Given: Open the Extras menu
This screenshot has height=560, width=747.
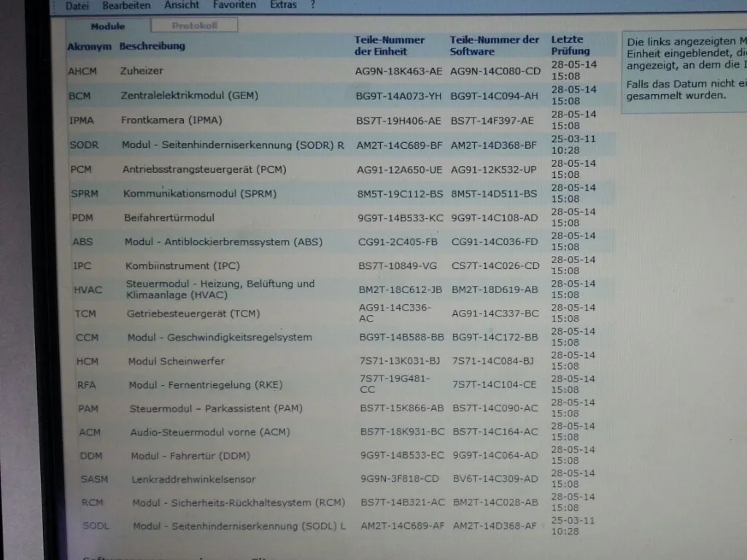Looking at the screenshot, I should click(x=283, y=5).
